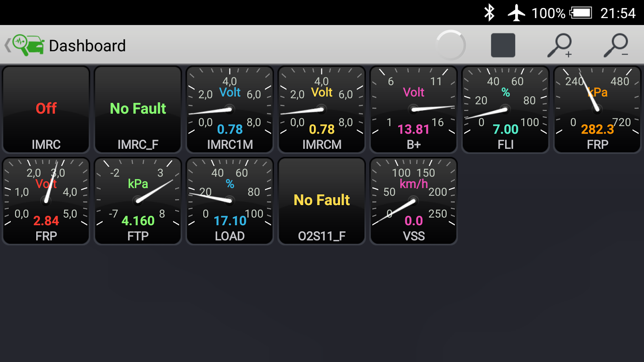Screen dimensions: 644x362
Task: Tap the B+ battery voltage gauge
Action: (413, 109)
